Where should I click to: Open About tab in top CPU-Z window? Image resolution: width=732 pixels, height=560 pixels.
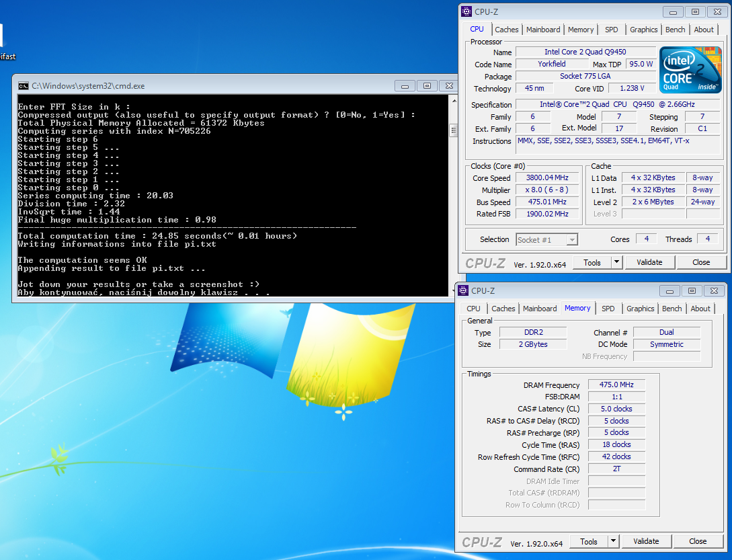pos(704,30)
